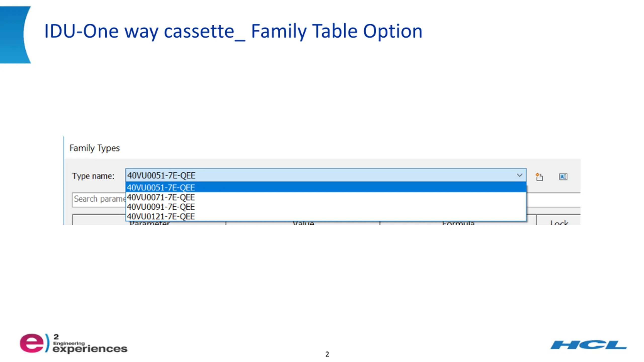This screenshot has height=362, width=644.
Task: Click the e2 Engineering experiences logo
Action: pos(73,343)
